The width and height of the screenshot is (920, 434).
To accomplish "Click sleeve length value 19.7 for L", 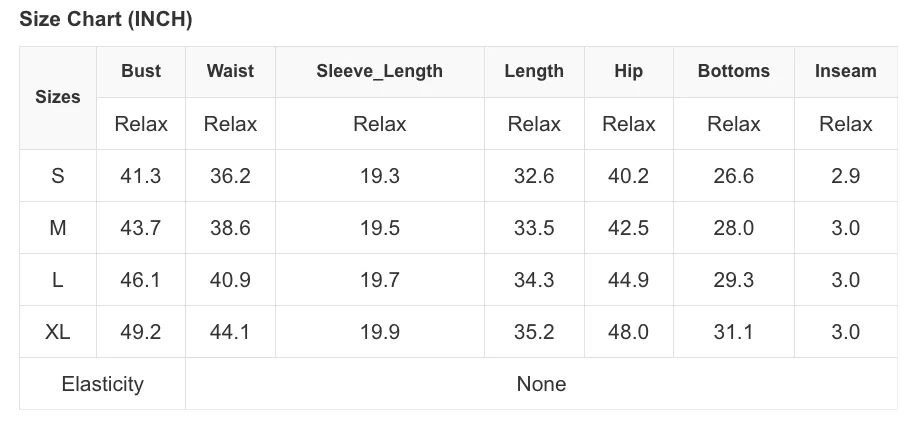I will click(380, 280).
